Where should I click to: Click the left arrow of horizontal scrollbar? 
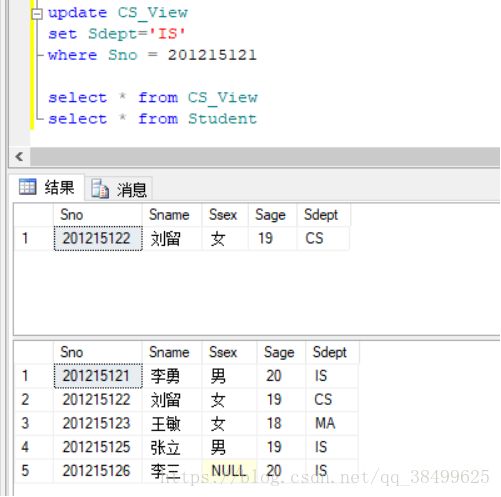19,156
